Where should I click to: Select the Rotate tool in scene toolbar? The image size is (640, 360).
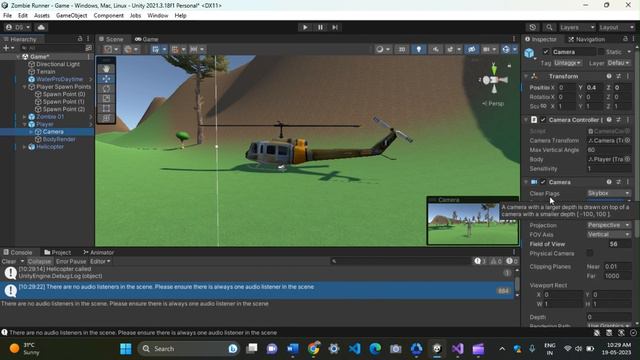click(x=106, y=89)
